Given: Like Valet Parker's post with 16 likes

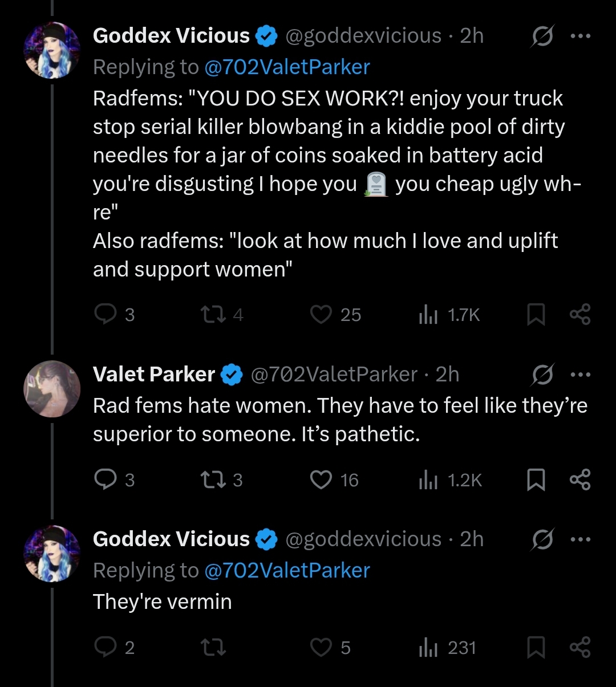Looking at the screenshot, I should [x=321, y=479].
